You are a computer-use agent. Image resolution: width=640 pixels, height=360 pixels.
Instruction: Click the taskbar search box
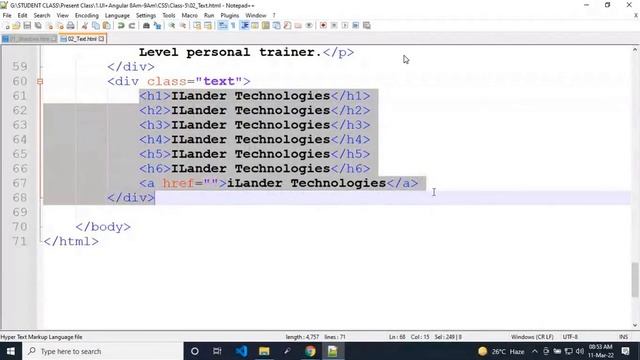click(x=103, y=351)
